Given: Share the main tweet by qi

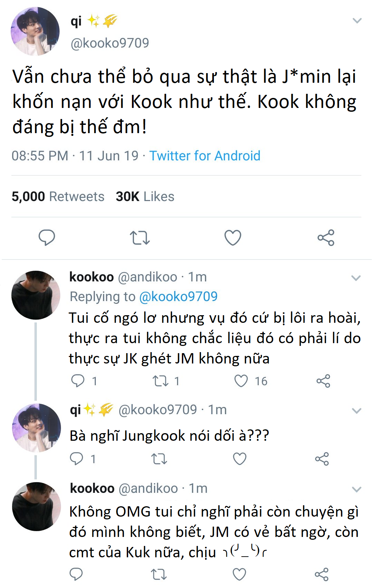Looking at the screenshot, I should click(x=326, y=238).
